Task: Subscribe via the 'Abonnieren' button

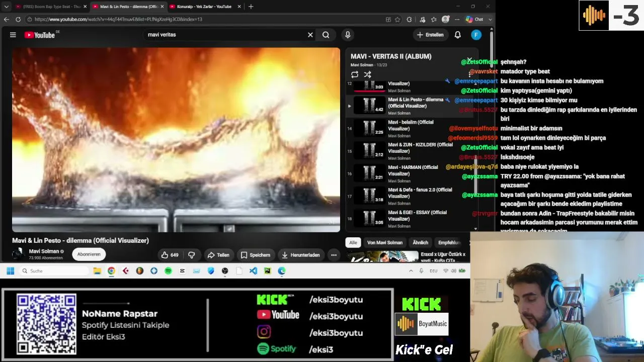Action: click(x=89, y=254)
